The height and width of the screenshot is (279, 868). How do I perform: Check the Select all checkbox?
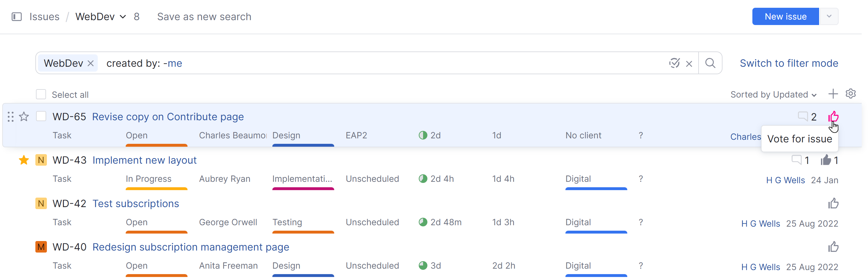(41, 94)
